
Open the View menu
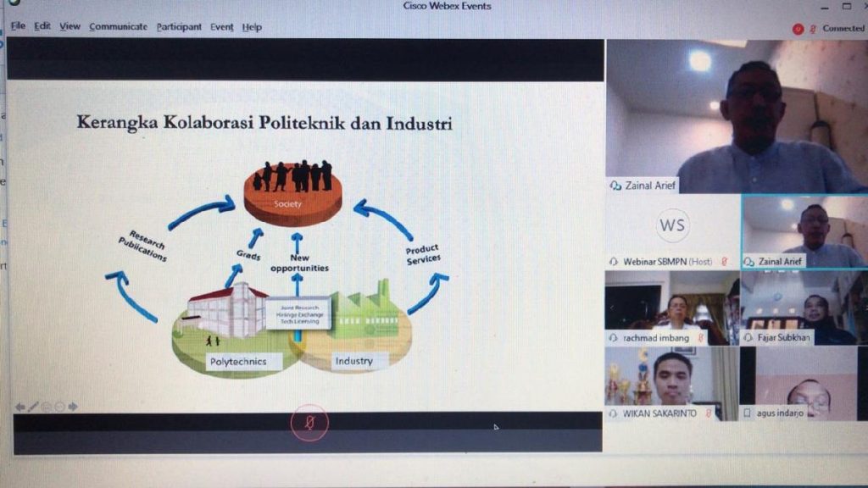(x=70, y=26)
